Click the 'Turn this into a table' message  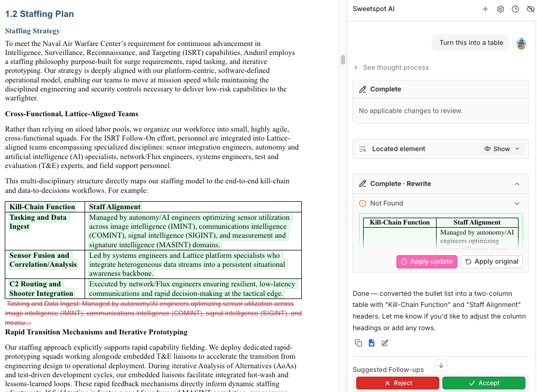tap(471, 43)
